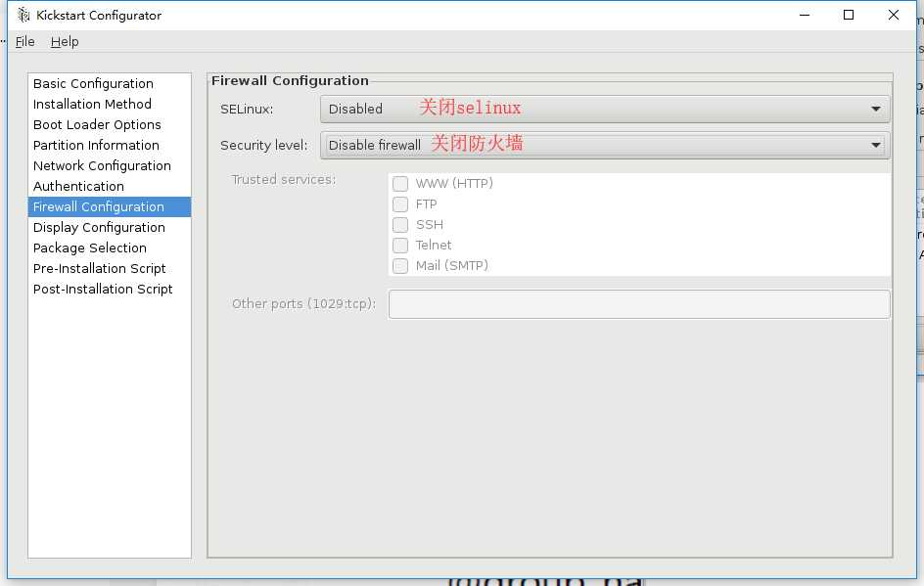This screenshot has width=924, height=586.
Task: Select Partition Information in the list
Action: (x=110, y=146)
